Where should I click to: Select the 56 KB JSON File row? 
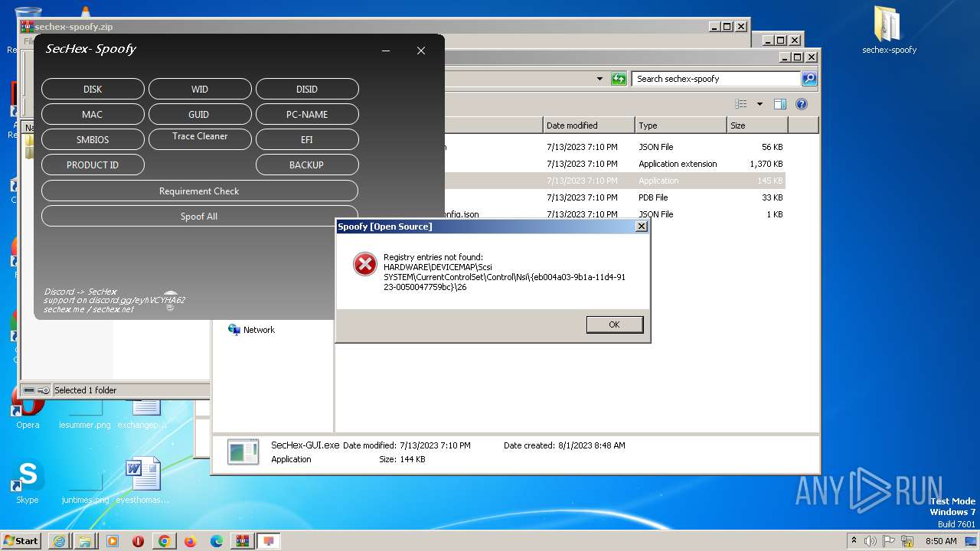pyautogui.click(x=615, y=147)
